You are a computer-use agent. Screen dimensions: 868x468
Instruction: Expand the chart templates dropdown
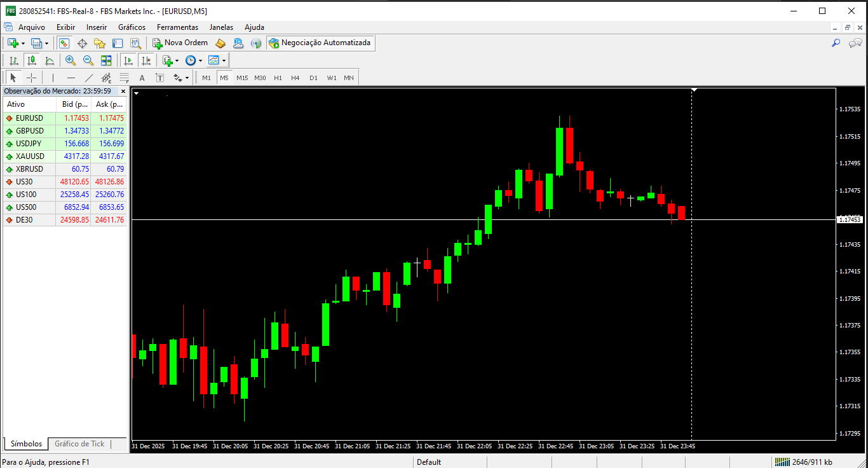224,61
